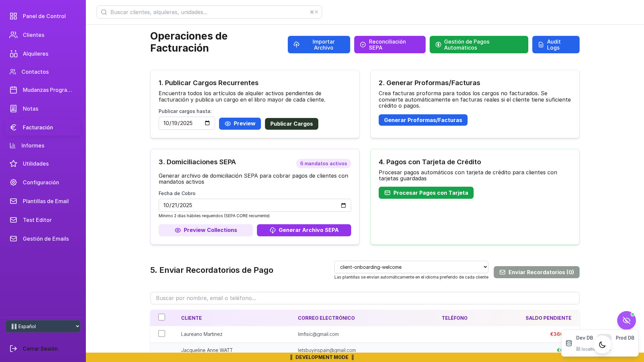Click the Utilidades star icon
Screen dimensions: 644x362
13,164
